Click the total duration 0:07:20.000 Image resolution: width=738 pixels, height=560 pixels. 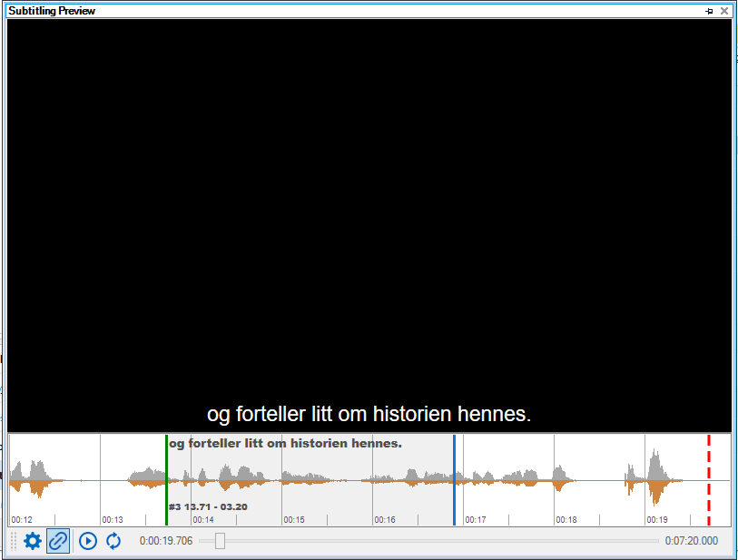694,541
